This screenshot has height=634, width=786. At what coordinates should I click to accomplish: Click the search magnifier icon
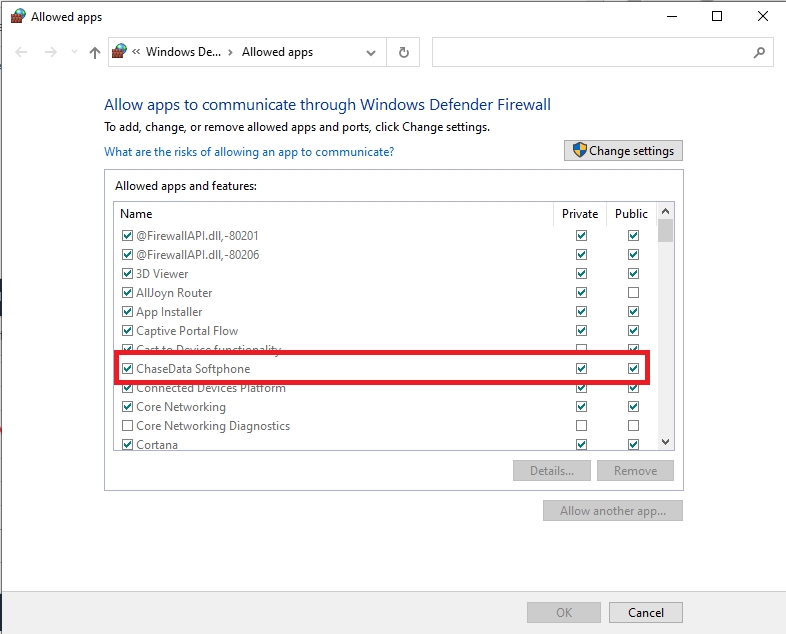[759, 52]
